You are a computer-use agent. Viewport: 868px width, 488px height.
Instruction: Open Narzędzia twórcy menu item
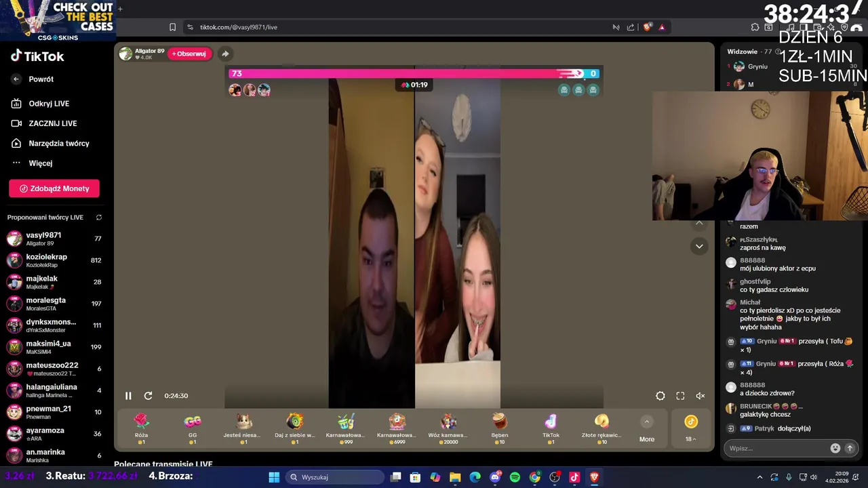point(58,143)
